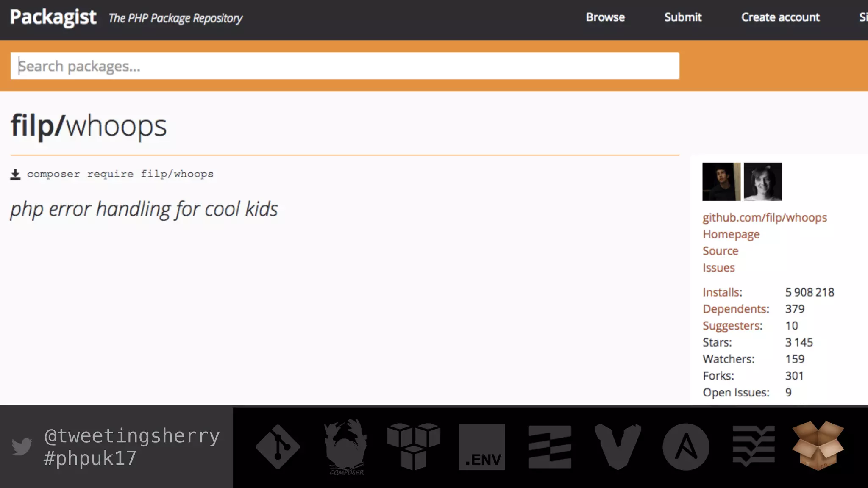868x488 pixels.
Task: Click the Packagist logo title
Action: coord(53,17)
